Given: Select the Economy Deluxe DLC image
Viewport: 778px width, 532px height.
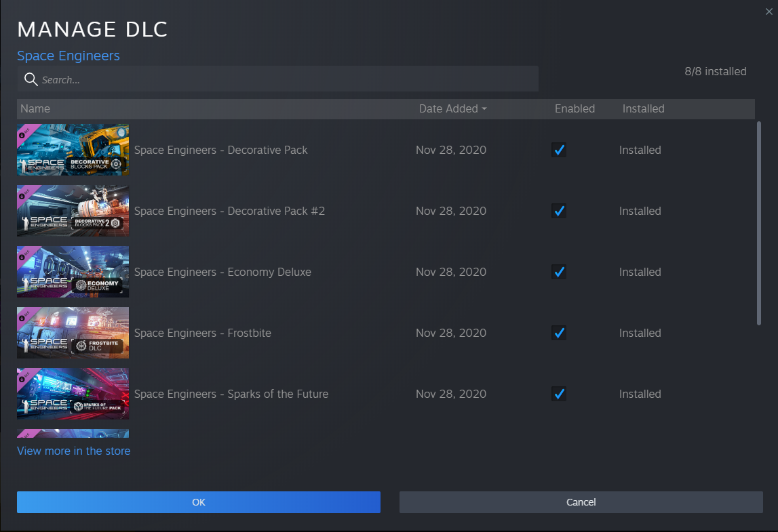Looking at the screenshot, I should pyautogui.click(x=73, y=272).
